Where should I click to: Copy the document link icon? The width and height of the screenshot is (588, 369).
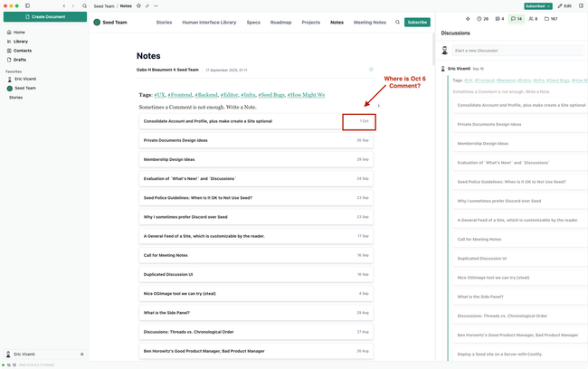click(x=147, y=5)
